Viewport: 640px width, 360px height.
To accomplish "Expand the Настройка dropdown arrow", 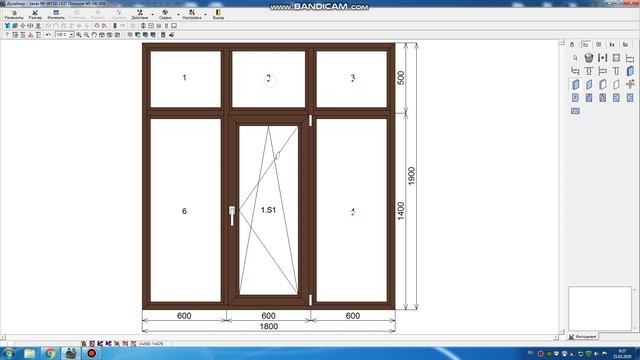I will 205,15.
